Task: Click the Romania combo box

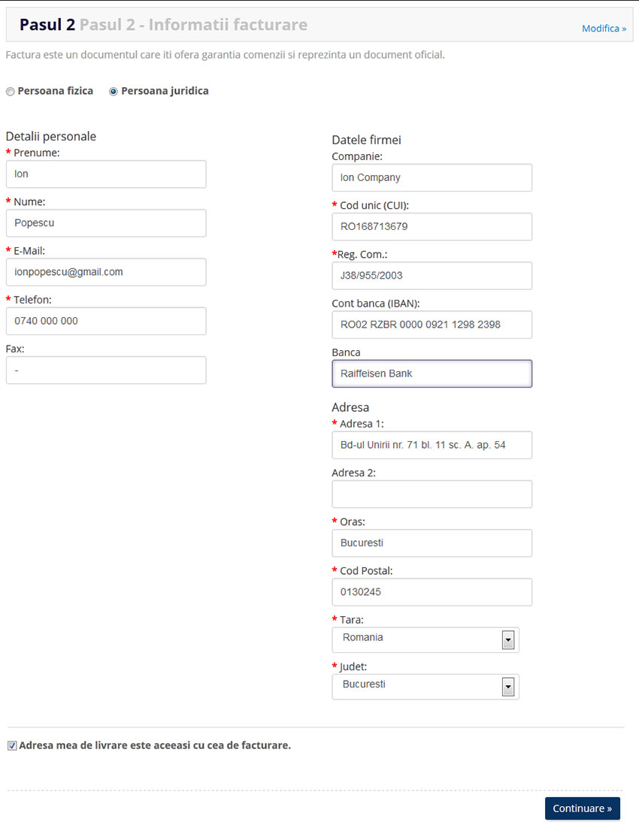Action: [425, 639]
